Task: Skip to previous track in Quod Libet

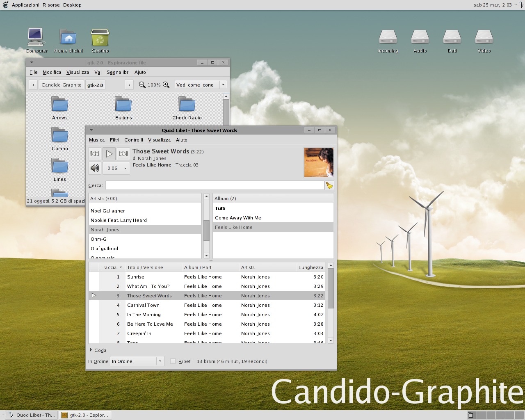Action: [x=95, y=154]
